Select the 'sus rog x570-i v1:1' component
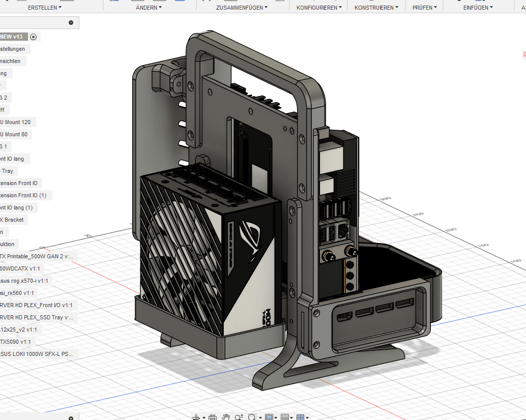The width and height of the screenshot is (526, 420). (x=25, y=281)
